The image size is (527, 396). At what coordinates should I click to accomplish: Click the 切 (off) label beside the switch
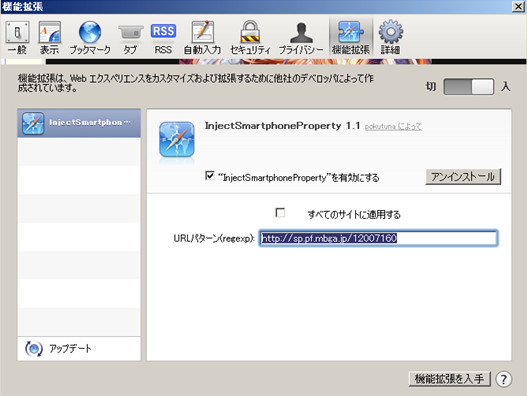pyautogui.click(x=431, y=87)
